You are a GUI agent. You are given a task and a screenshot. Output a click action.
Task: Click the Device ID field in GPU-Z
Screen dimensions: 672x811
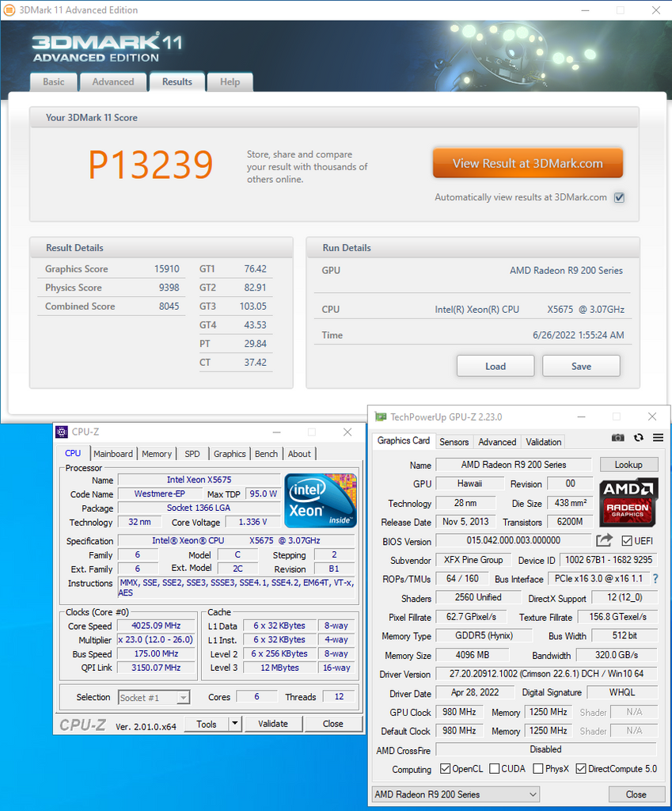click(x=609, y=560)
